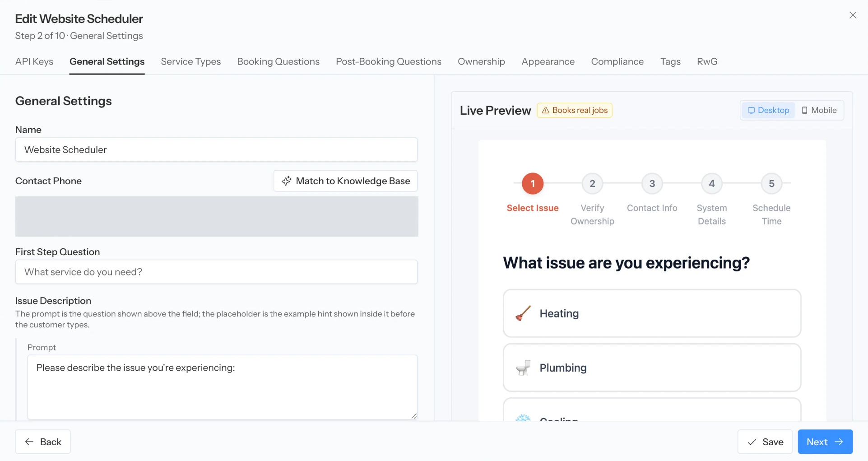The height and width of the screenshot is (461, 868).
Task: Click "What issue are you experiencing?" heading
Action: (626, 263)
